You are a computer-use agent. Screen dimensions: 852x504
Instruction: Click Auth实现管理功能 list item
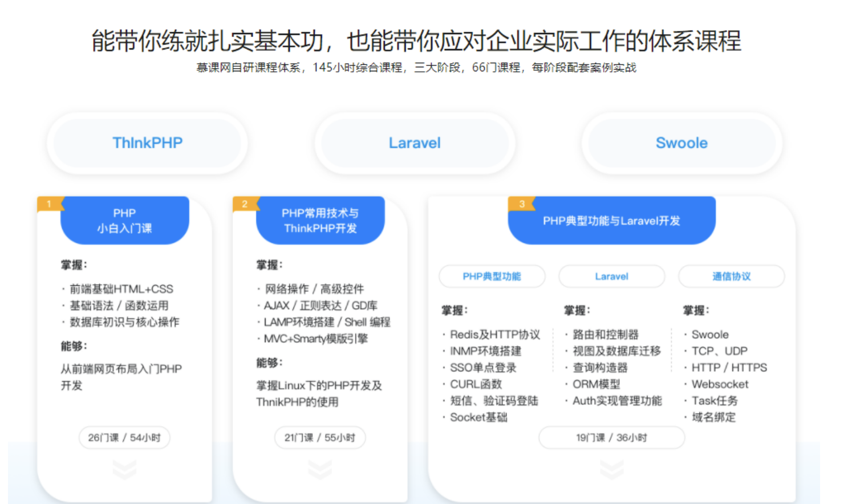tap(618, 401)
